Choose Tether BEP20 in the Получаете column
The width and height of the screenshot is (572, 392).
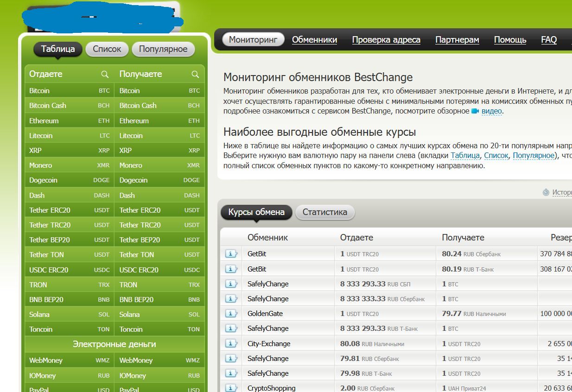tap(159, 240)
